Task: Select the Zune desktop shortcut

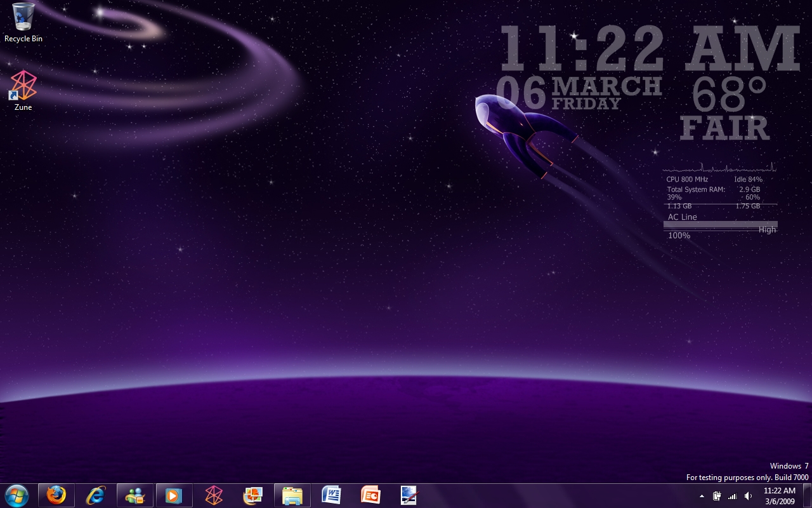Action: pyautogui.click(x=23, y=91)
